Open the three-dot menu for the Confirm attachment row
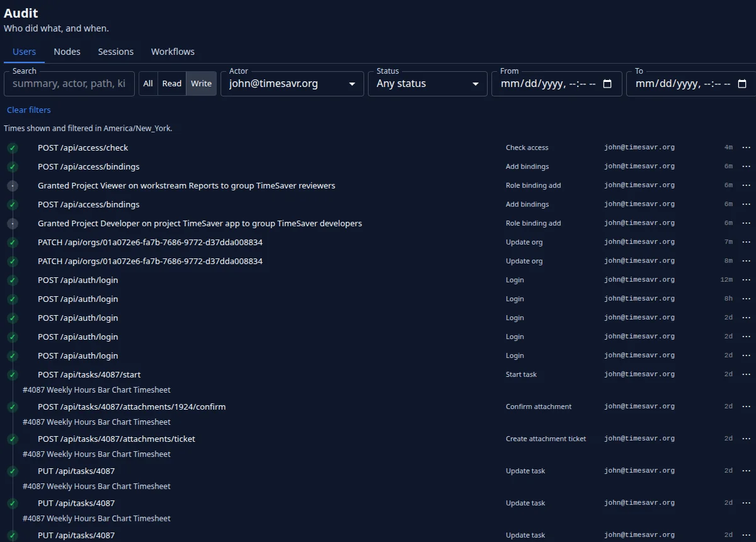The image size is (756, 542). [x=747, y=407]
